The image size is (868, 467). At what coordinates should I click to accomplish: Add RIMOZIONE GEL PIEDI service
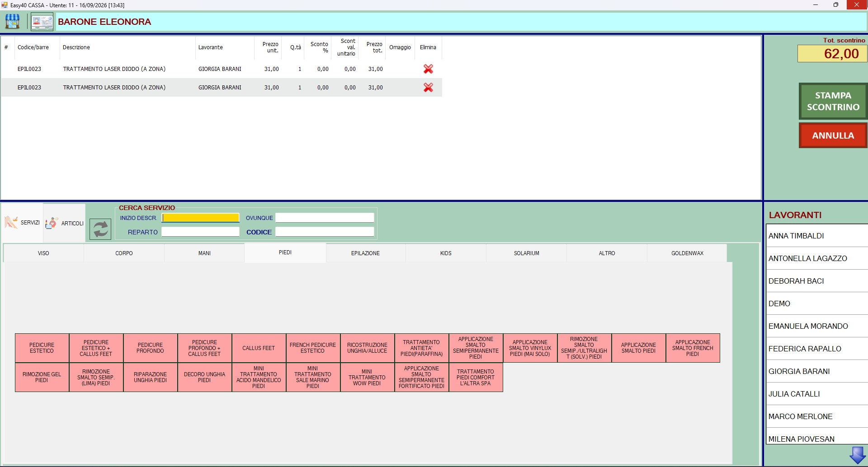pos(42,378)
